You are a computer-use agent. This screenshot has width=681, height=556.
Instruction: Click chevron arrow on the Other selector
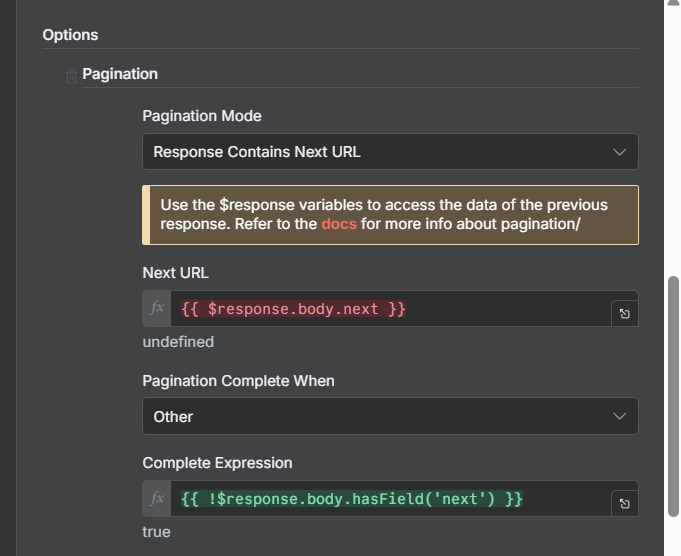(619, 416)
